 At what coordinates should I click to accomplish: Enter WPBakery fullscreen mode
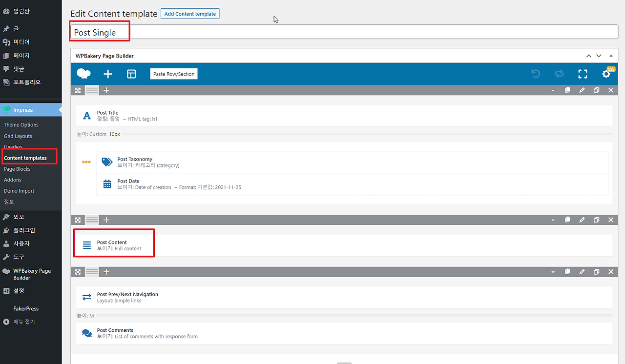[583, 74]
